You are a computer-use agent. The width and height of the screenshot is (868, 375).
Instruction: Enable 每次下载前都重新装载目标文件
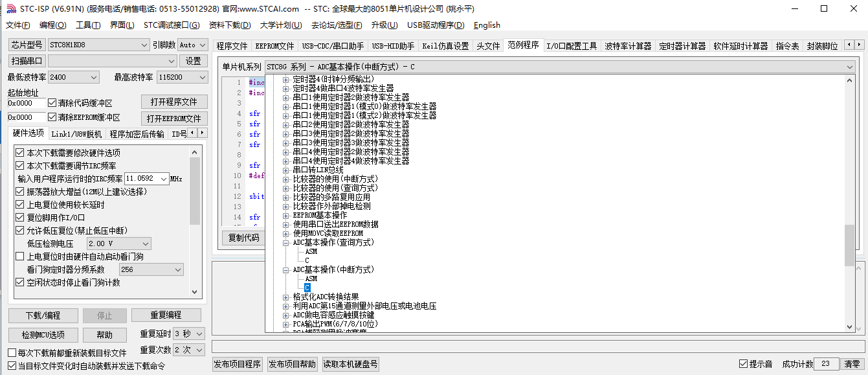tap(12, 353)
